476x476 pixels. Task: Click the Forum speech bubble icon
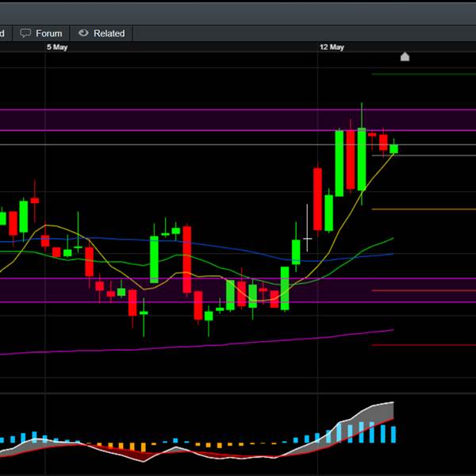coord(25,33)
